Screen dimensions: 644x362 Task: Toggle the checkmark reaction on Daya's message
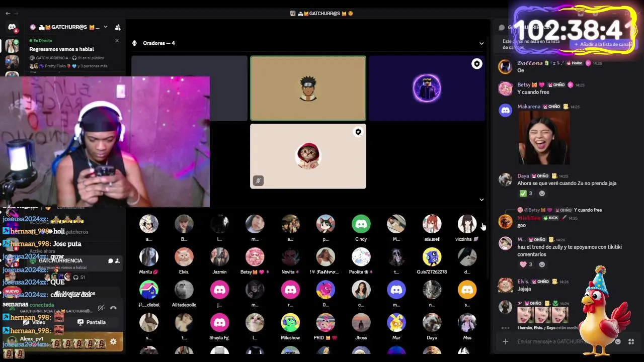(x=526, y=194)
